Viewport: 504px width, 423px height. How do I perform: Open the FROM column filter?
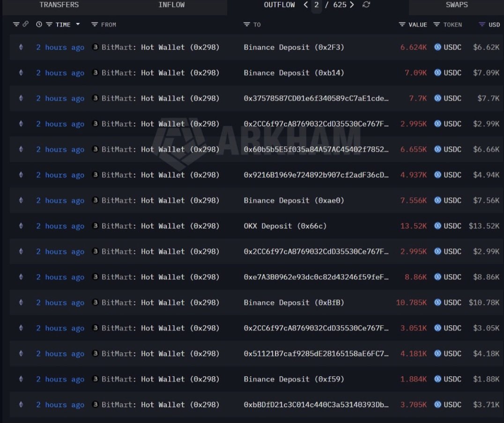point(94,24)
